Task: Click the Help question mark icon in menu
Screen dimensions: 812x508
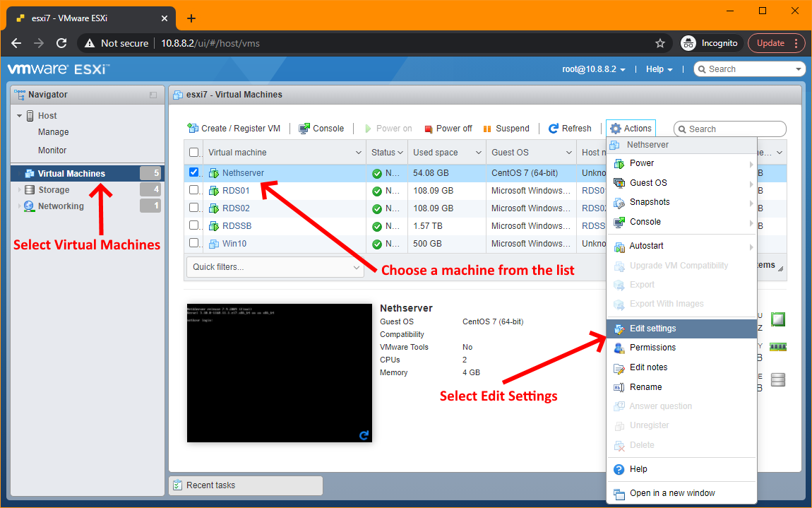Action: point(619,469)
